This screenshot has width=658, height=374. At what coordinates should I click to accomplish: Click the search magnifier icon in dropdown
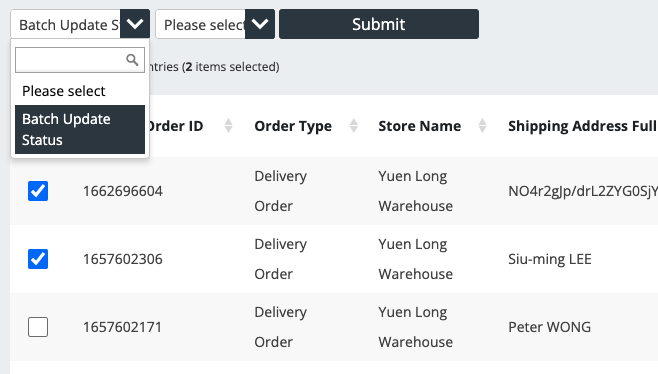[x=132, y=60]
